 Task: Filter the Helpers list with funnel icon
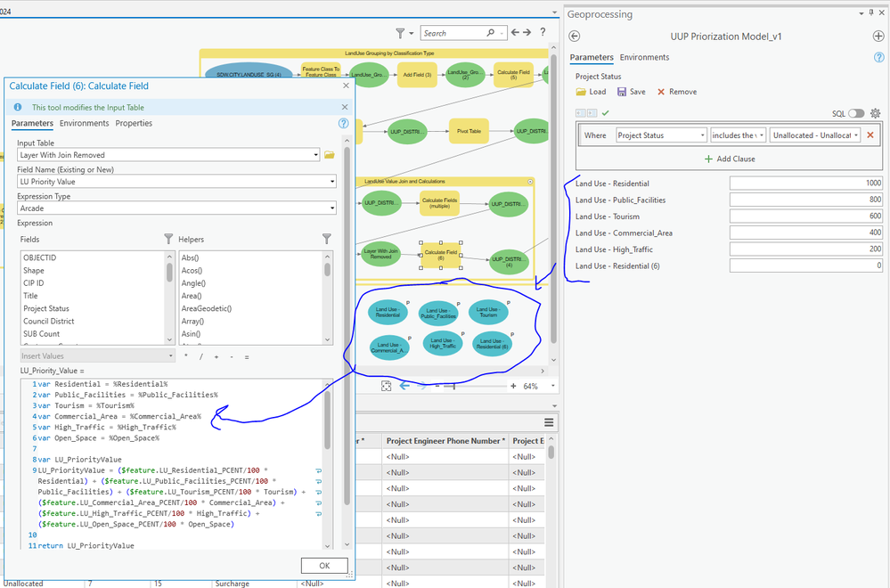coord(326,239)
